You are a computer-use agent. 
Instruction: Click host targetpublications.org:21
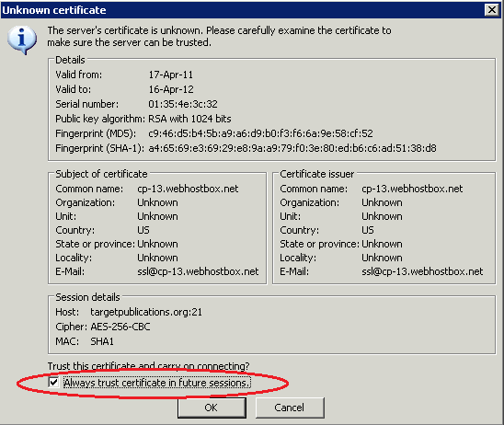click(146, 312)
